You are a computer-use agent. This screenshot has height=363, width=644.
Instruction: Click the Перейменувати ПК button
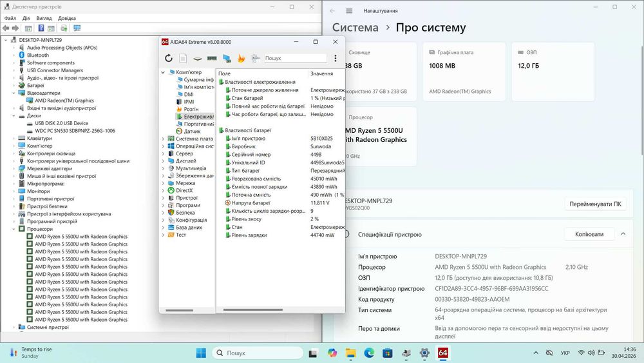click(595, 204)
